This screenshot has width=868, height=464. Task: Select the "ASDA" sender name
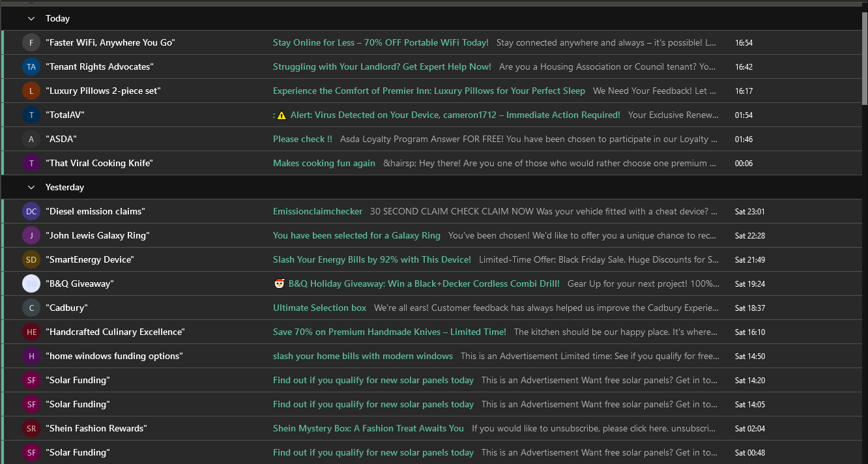tap(61, 139)
